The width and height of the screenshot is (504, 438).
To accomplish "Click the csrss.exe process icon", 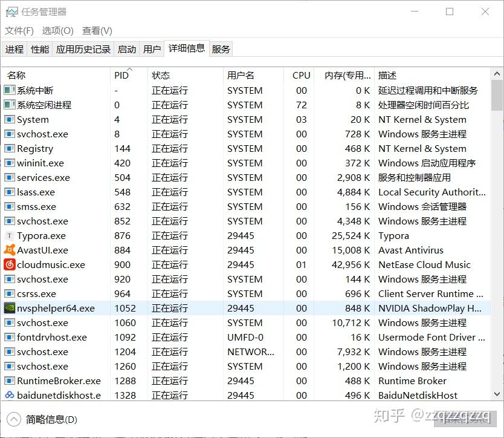I will [x=8, y=293].
